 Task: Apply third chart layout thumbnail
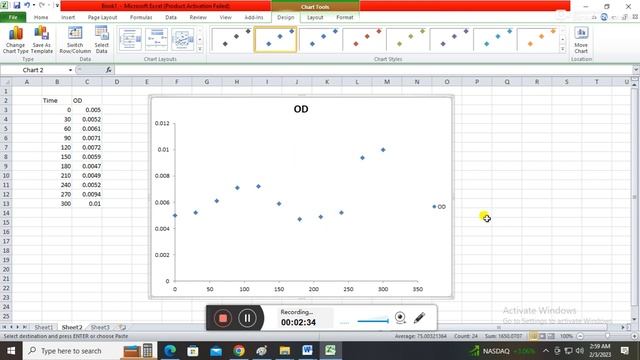(182, 40)
